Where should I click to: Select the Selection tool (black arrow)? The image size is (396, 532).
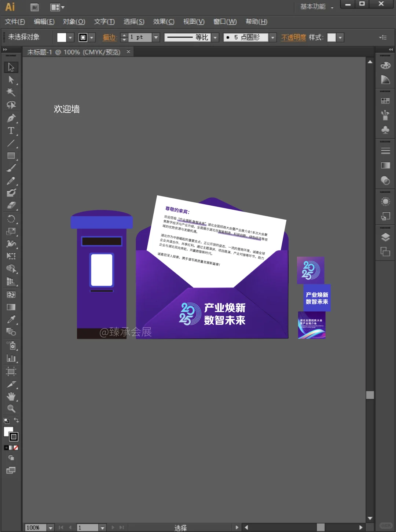11,67
